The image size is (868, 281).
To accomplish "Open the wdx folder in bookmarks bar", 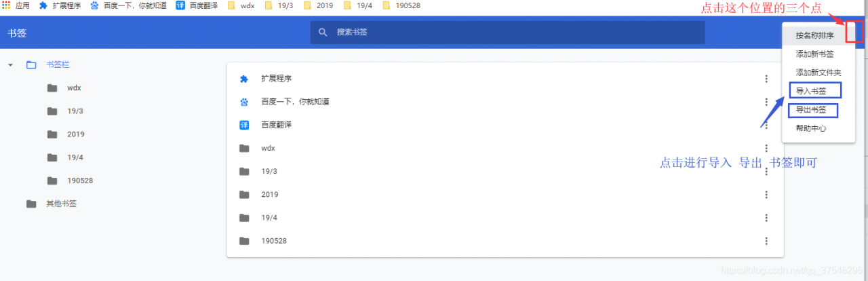I will pos(241,5).
